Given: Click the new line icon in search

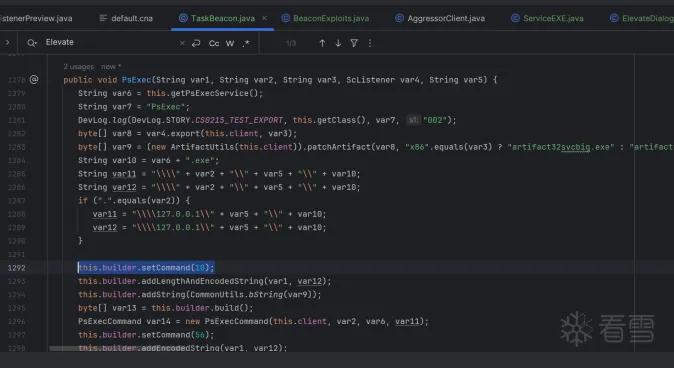Looking at the screenshot, I should pos(196,43).
